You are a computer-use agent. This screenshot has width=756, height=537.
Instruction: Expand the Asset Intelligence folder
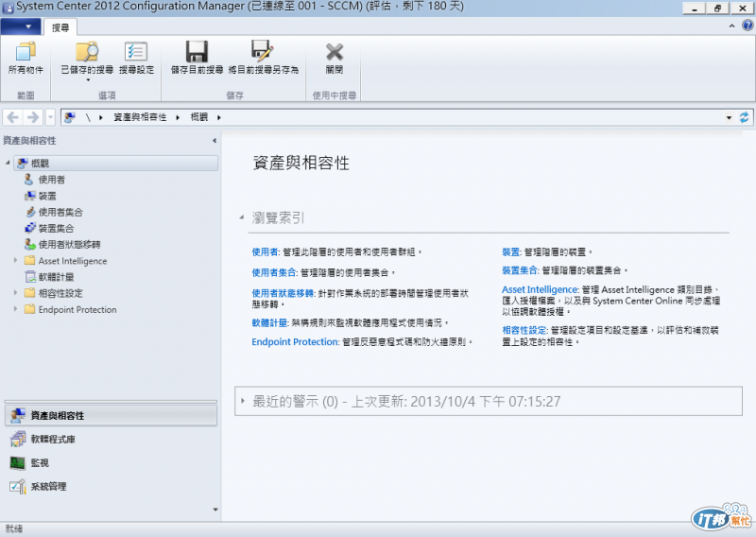pos(15,261)
